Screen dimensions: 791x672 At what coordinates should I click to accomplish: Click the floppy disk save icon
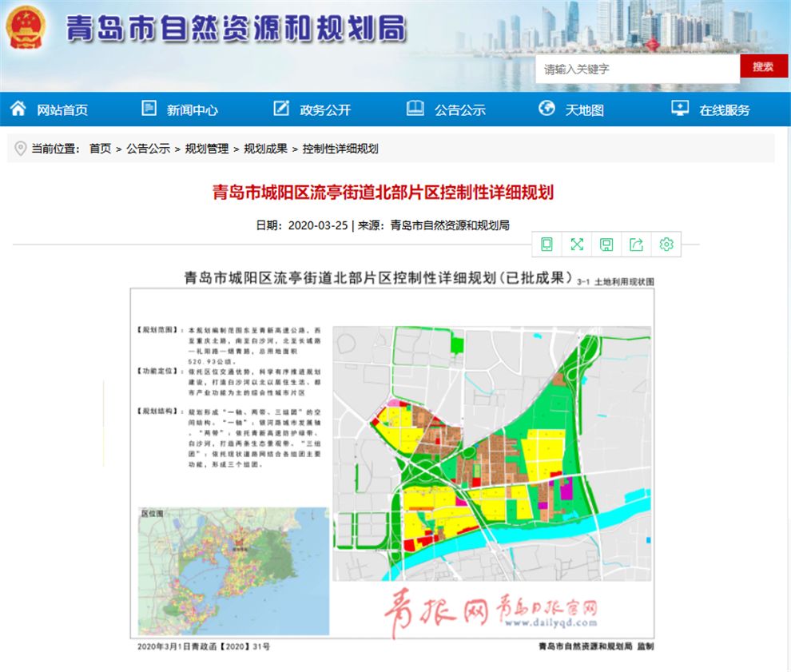pos(606,245)
